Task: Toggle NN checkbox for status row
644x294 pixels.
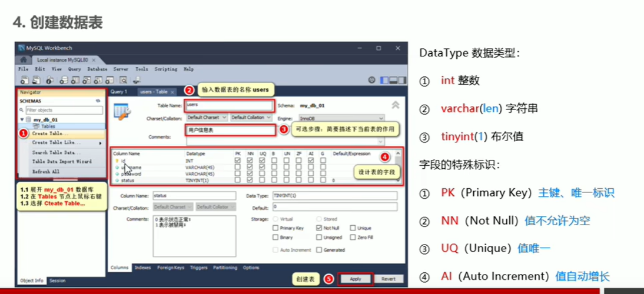Action: [x=250, y=180]
